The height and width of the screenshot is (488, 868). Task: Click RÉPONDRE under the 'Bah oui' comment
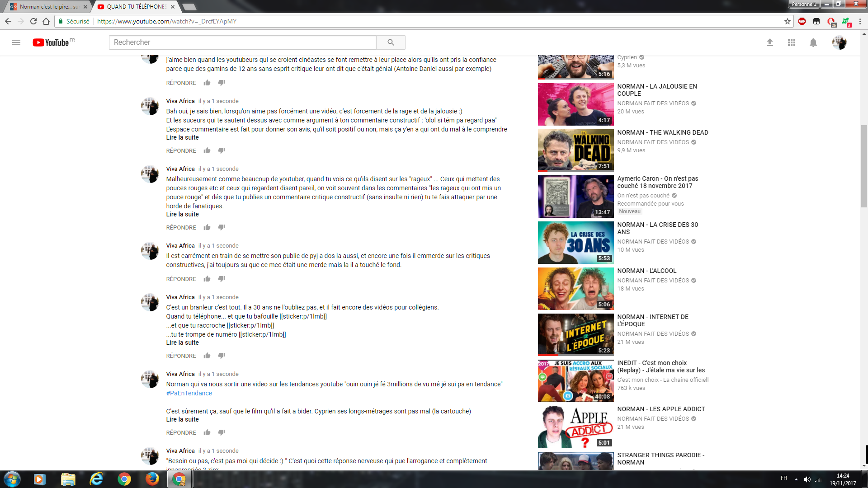[x=181, y=150]
